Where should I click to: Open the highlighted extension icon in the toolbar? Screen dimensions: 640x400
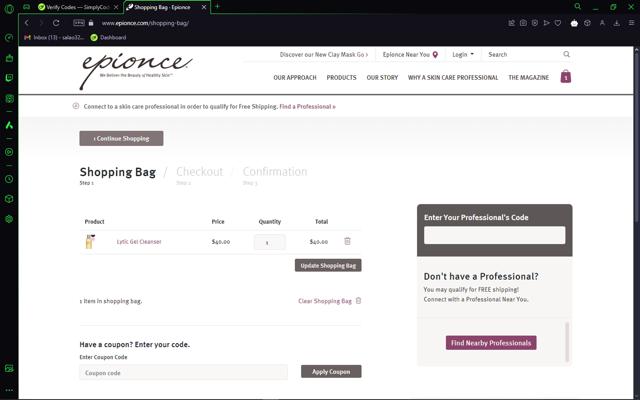(574, 23)
